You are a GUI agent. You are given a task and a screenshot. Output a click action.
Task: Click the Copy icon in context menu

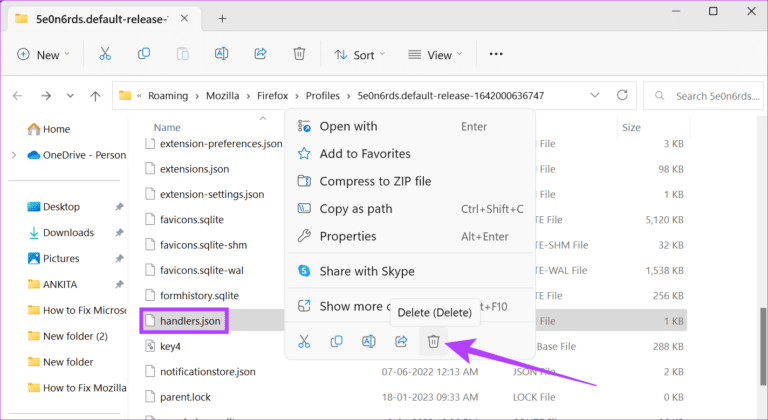pyautogui.click(x=335, y=342)
